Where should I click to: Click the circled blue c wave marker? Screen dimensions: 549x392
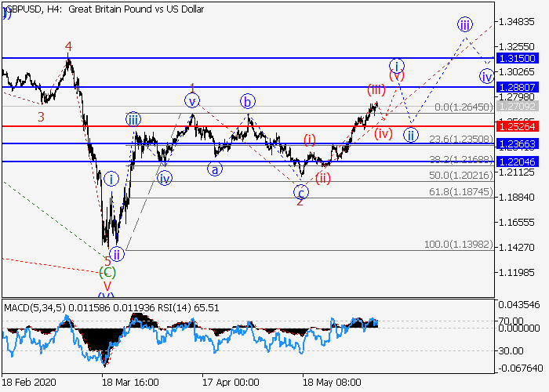300,191
